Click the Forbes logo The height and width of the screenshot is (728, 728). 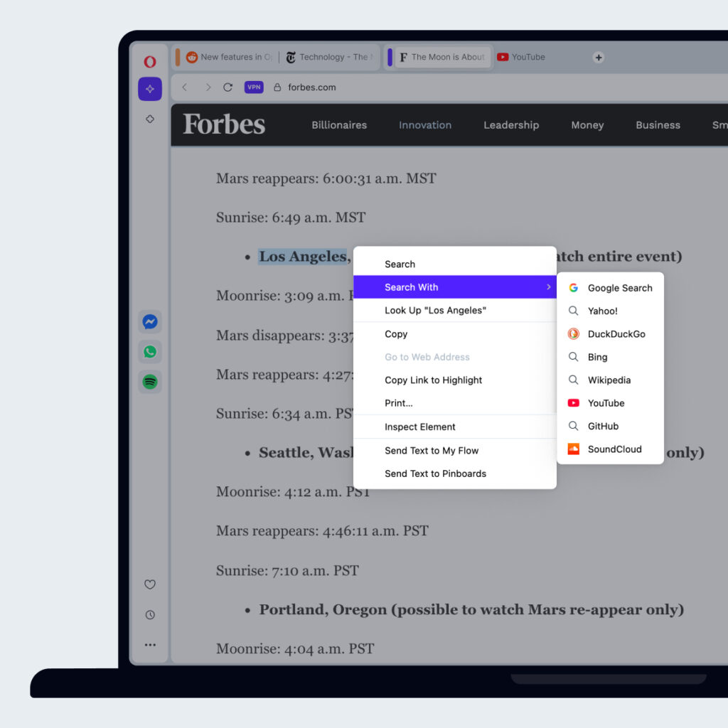223,124
